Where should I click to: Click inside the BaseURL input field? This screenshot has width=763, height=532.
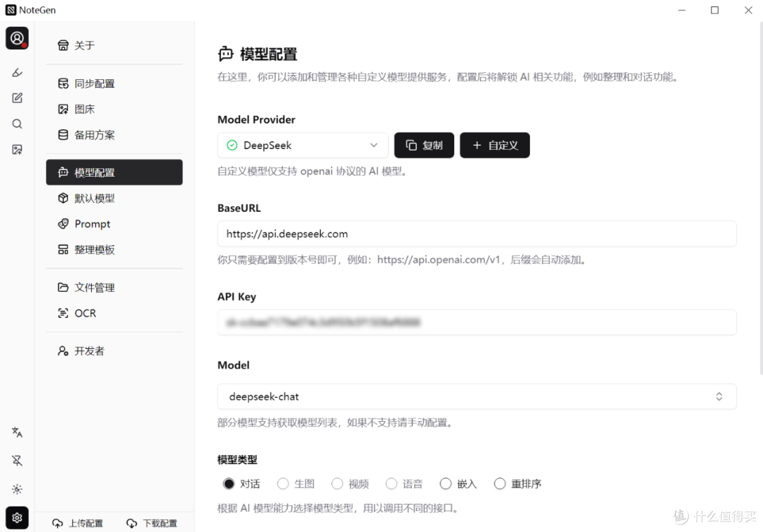click(476, 234)
